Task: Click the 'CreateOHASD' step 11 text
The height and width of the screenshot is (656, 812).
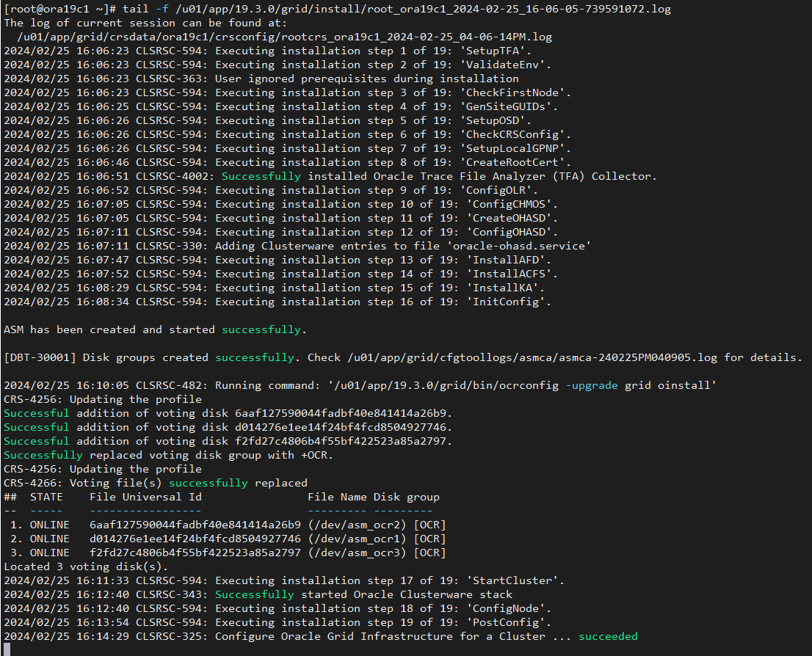Action: pyautogui.click(x=509, y=219)
